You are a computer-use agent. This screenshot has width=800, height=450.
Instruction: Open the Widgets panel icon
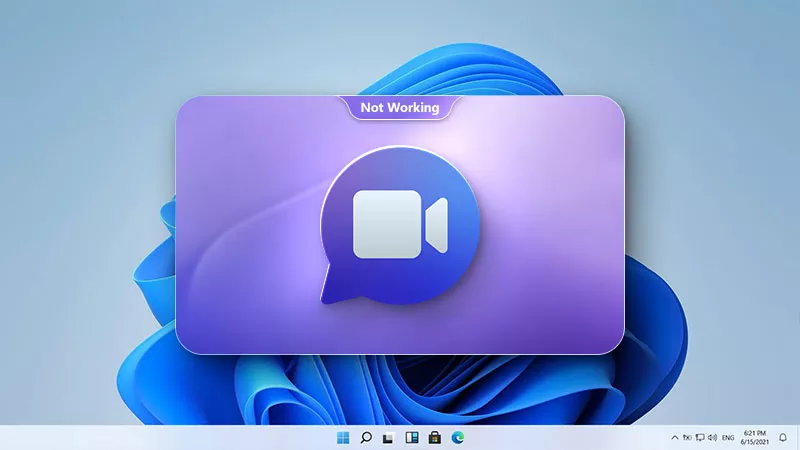coord(411,438)
